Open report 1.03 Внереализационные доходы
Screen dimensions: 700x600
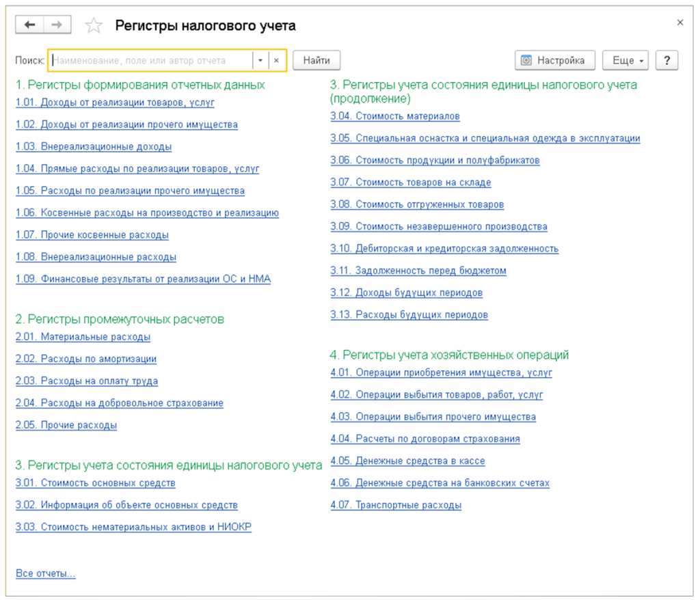[94, 146]
